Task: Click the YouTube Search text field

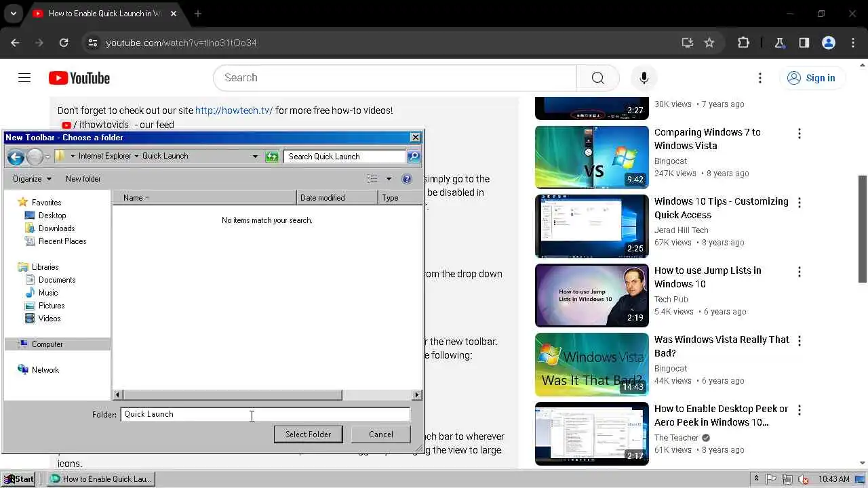Action: point(395,78)
